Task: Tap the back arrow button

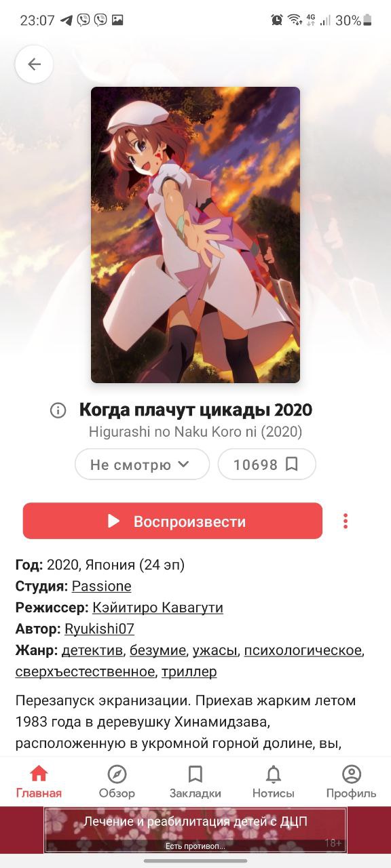Action: click(34, 64)
